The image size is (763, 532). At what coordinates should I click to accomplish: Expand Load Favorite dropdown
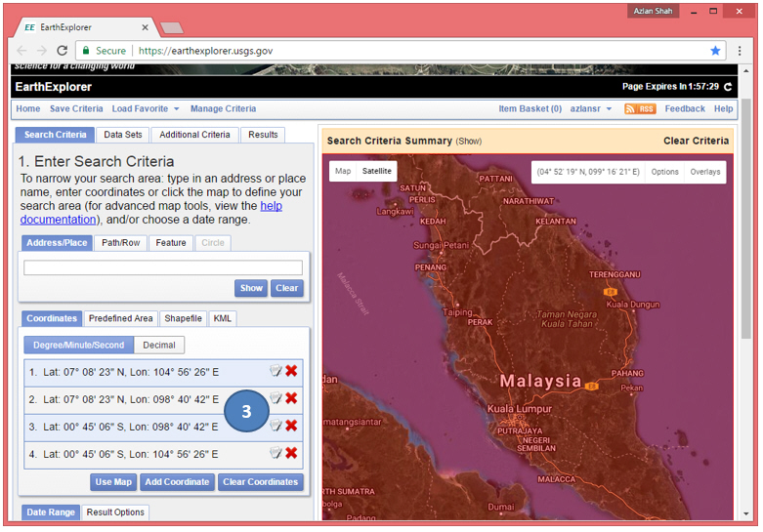click(x=146, y=109)
